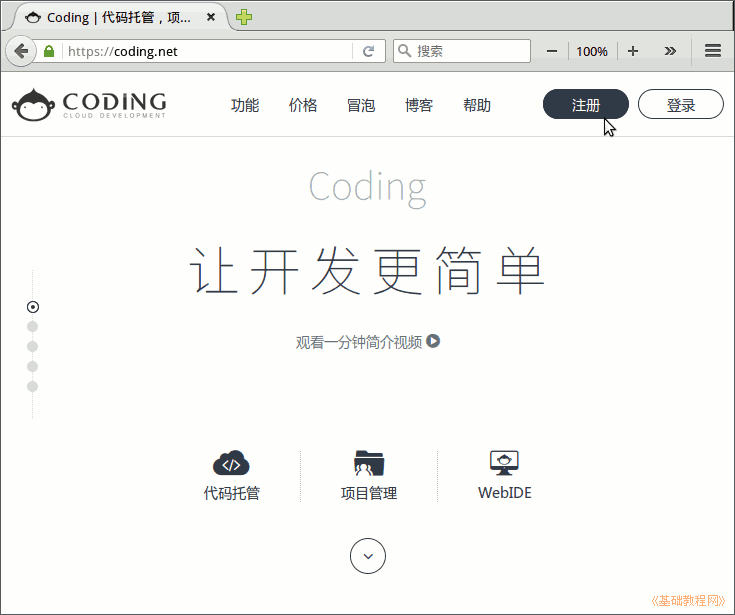Zoom out with the minus button
Image resolution: width=735 pixels, height=615 pixels.
pyautogui.click(x=552, y=51)
